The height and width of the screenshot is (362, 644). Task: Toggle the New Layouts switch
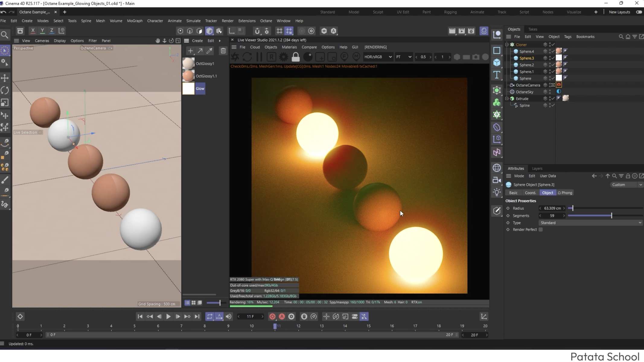(639, 12)
